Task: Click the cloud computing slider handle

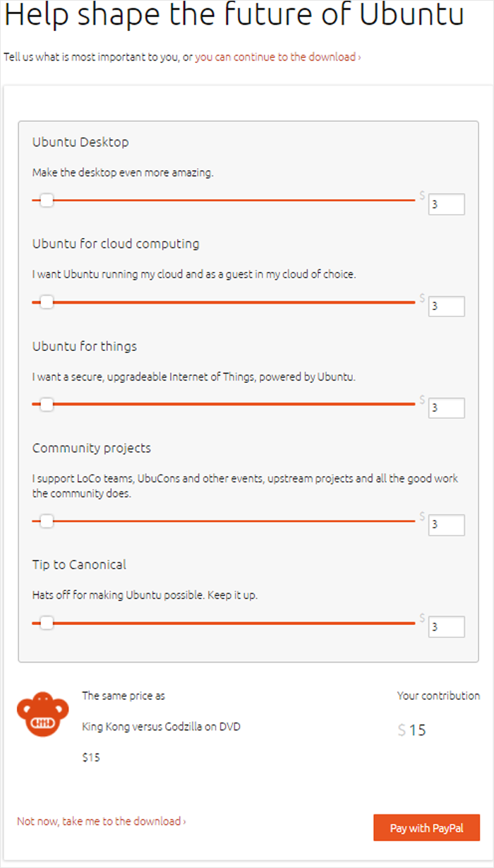Action: coord(47,302)
